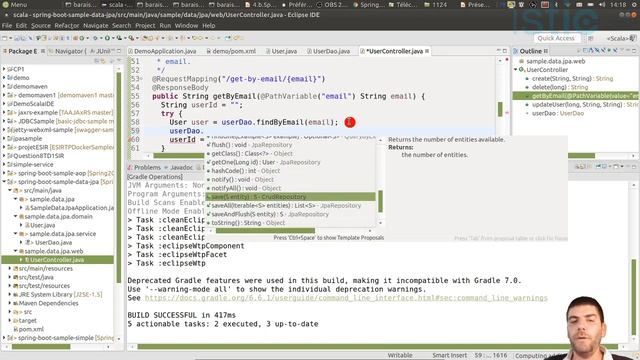Open the Javadoc tab
The height and width of the screenshot is (360, 640).
pyautogui.click(x=178, y=167)
